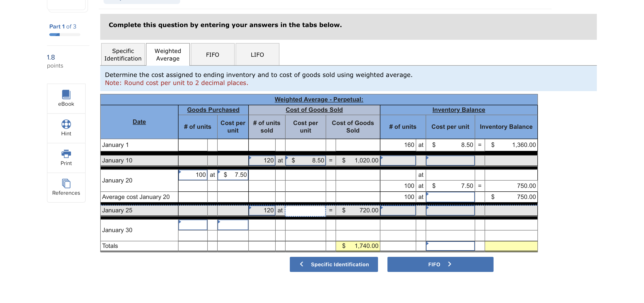The width and height of the screenshot is (644, 303).
Task: Open the References documents icon
Action: tap(66, 183)
